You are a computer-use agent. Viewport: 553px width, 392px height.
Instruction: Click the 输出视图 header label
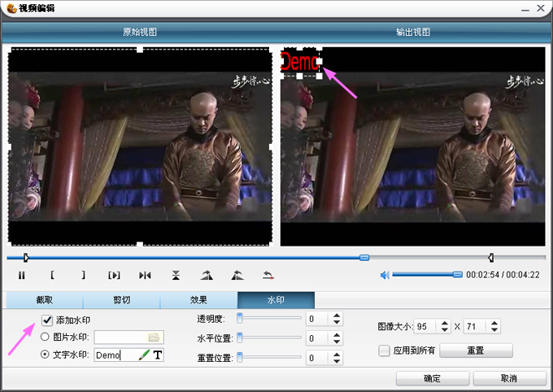413,32
